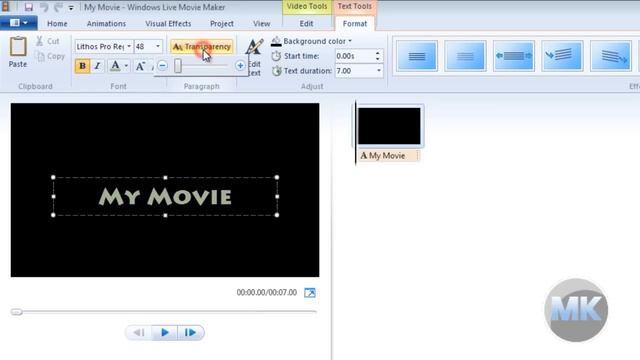Click the Edit Text pencil icon
640x360 pixels.
(254, 48)
